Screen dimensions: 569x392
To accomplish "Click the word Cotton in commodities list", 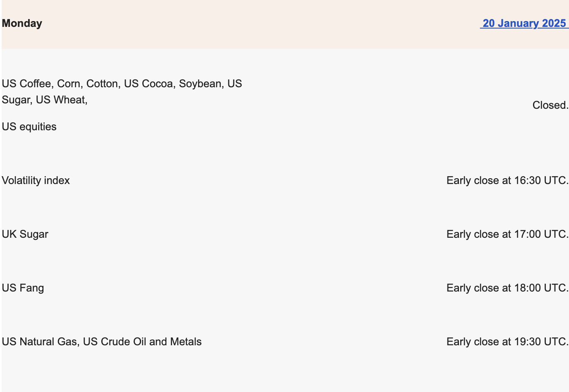I will click(x=102, y=84).
